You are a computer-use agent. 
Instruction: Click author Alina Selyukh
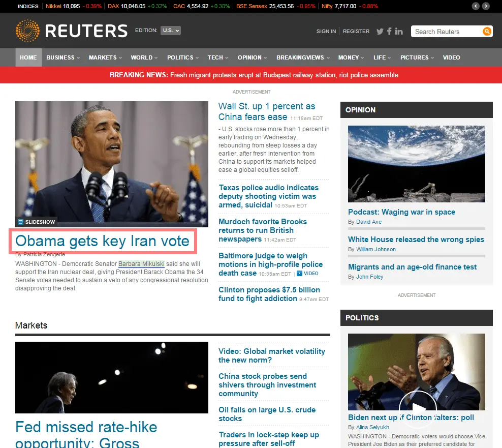[x=372, y=428]
